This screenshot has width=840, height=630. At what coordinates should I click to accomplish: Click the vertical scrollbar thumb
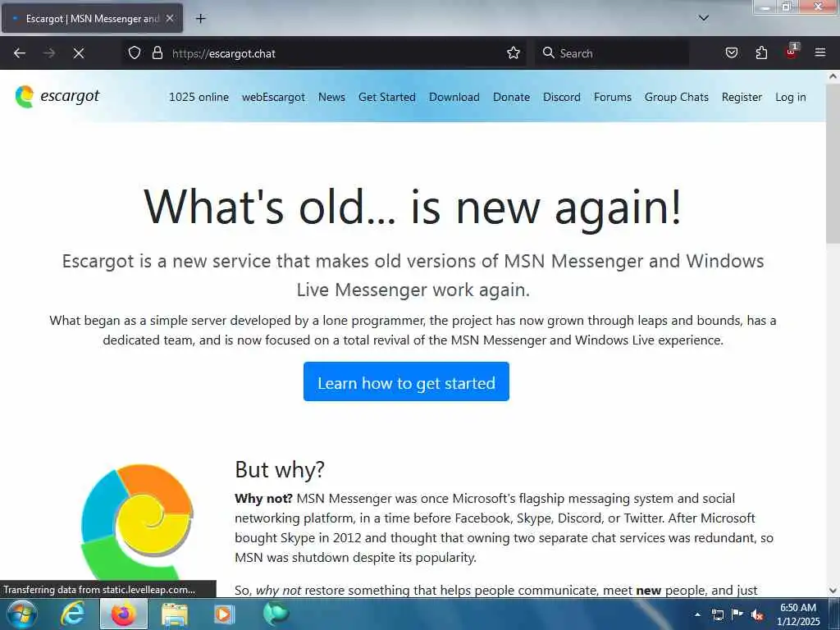[x=833, y=163]
